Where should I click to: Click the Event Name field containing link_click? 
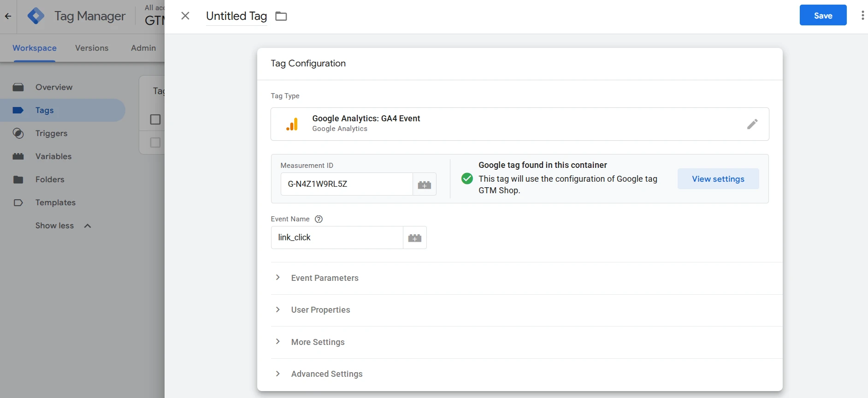tap(337, 238)
